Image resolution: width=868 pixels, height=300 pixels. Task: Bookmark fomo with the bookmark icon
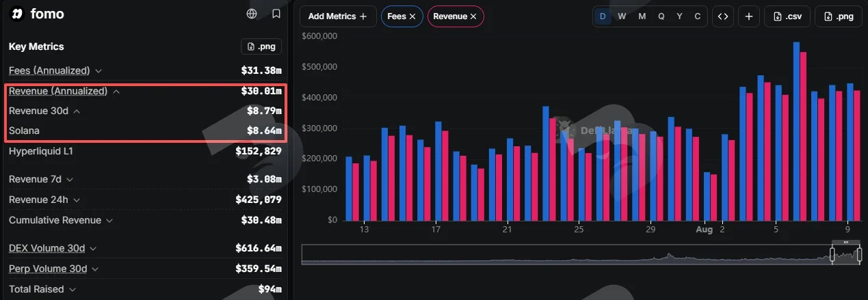pos(276,14)
